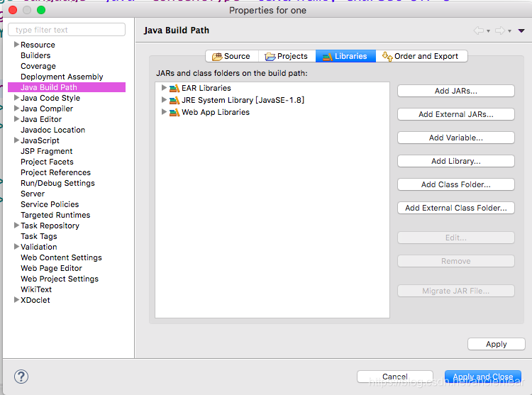Select Task Tags entry
Image resolution: width=532 pixels, height=395 pixels.
pyautogui.click(x=39, y=236)
